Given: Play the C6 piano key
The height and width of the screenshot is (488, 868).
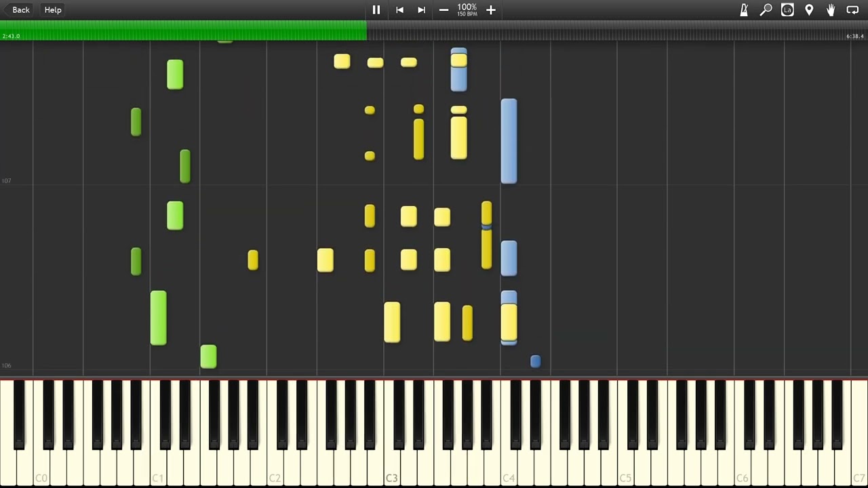Looking at the screenshot, I should pos(742,468).
